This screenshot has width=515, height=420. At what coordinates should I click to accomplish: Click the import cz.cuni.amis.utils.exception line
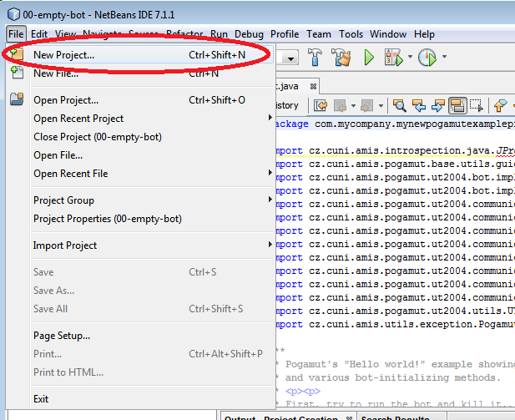(395, 324)
